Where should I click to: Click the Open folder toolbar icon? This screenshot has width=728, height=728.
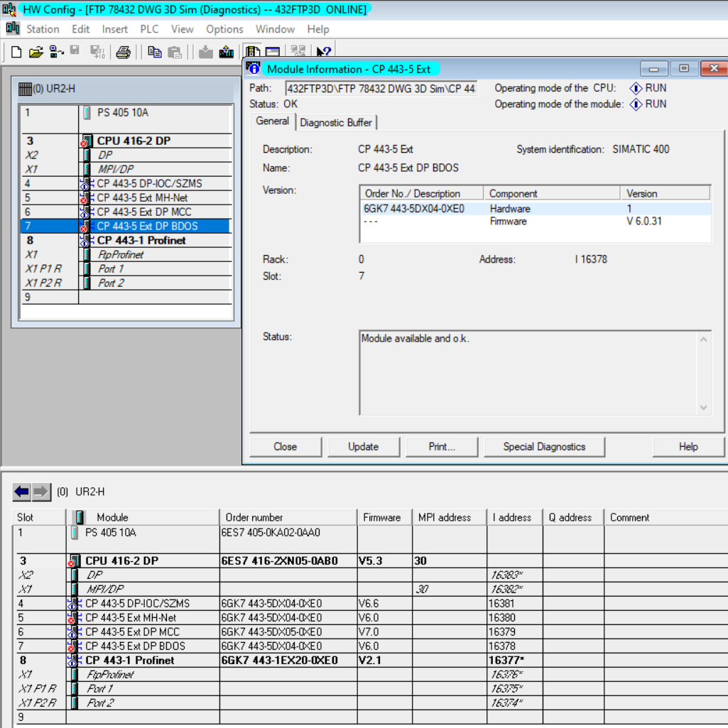point(36,52)
